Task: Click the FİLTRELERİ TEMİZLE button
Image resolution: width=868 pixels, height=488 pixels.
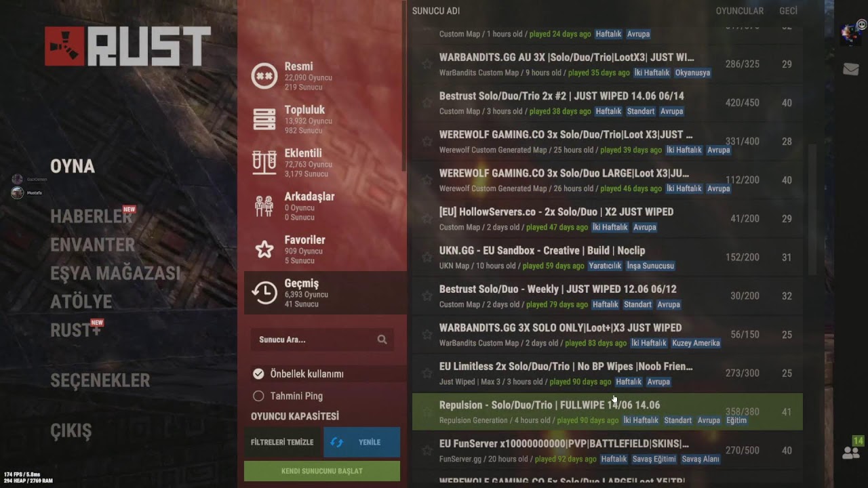Action: pyautogui.click(x=282, y=442)
